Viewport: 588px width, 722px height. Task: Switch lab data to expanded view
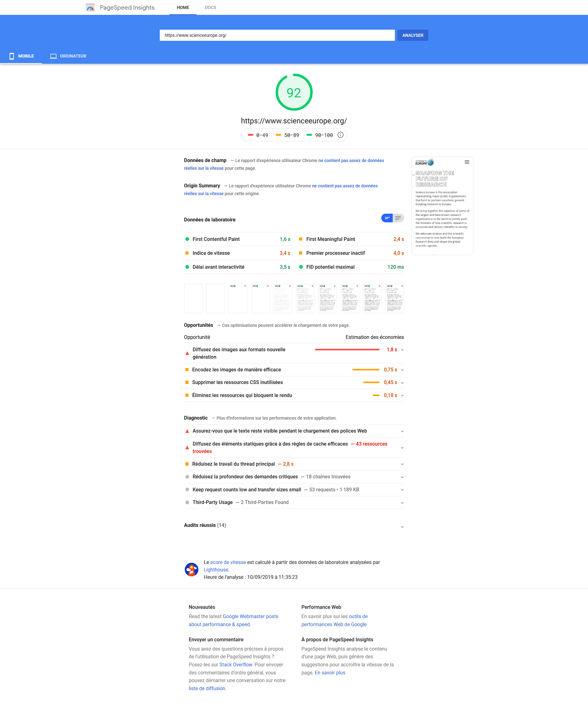tap(398, 218)
